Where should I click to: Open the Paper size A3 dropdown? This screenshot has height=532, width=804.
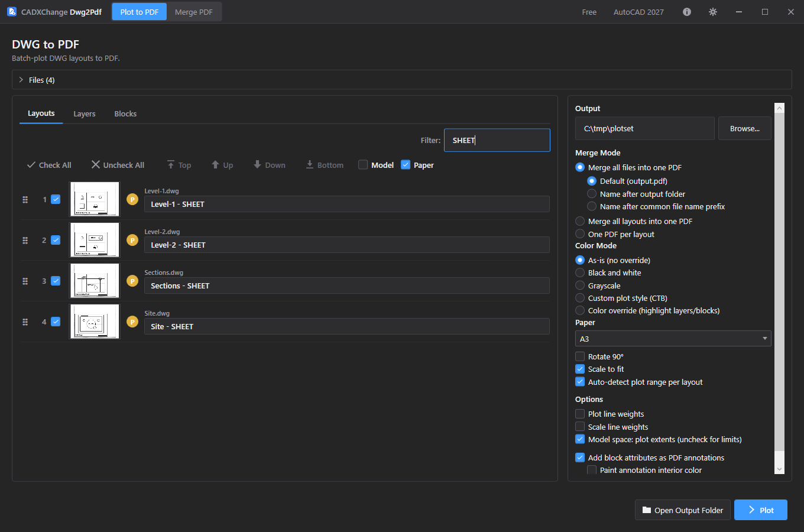673,339
